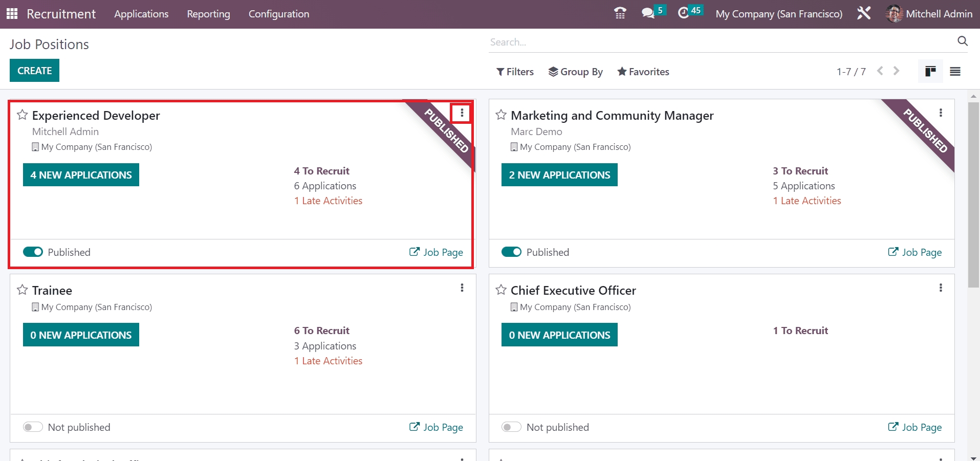
Task: Click the CREATE button
Action: click(34, 71)
